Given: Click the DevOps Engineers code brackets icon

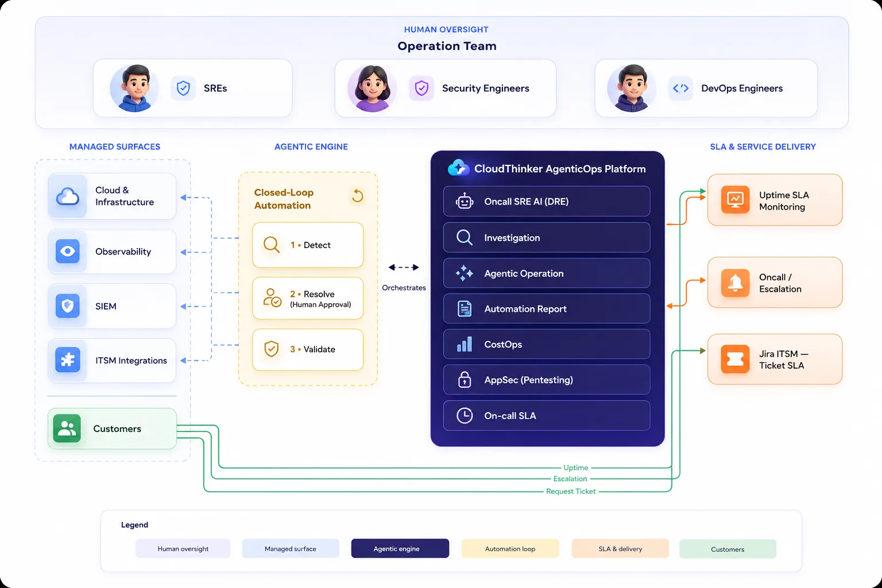Looking at the screenshot, I should [x=680, y=88].
